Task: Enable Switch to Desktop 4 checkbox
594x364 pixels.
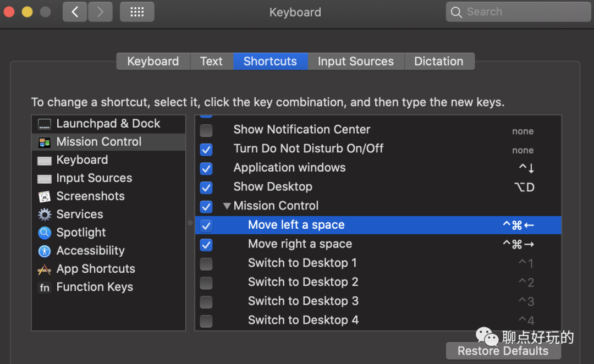Action: (206, 321)
